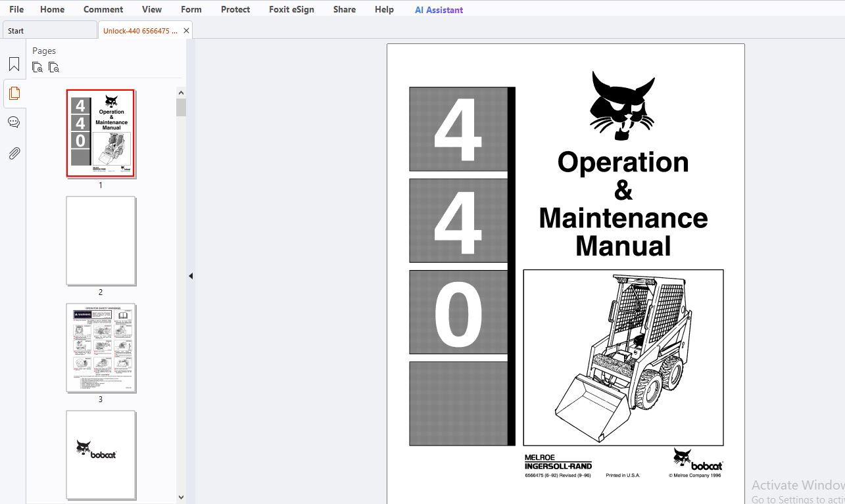Click the thumbnails panel scroll down arrow
The width and height of the screenshot is (845, 504).
181,498
